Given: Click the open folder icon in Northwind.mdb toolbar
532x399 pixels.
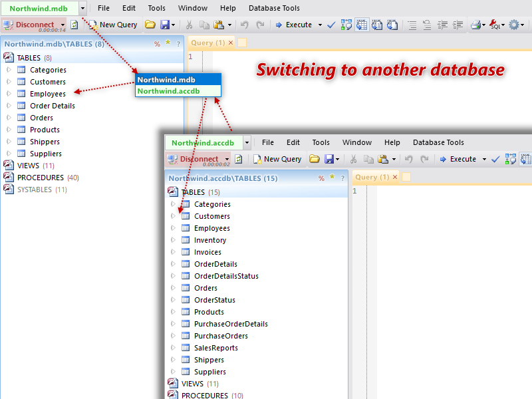Looking at the screenshot, I should coord(150,25).
